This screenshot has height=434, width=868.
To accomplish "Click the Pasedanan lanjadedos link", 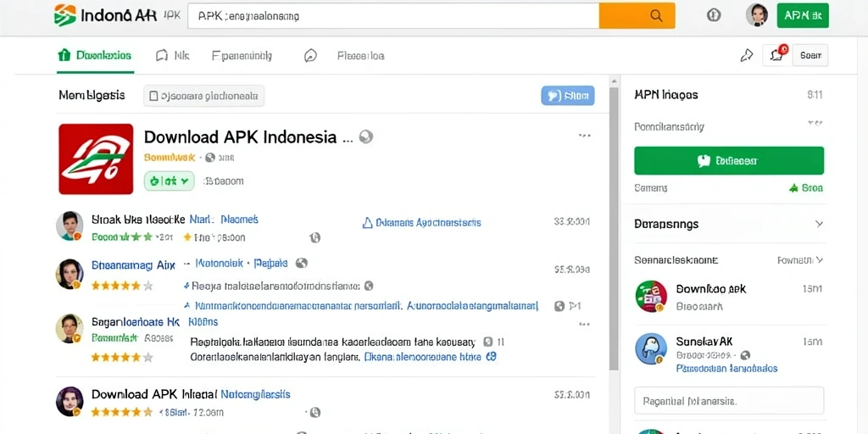I will coord(726,368).
